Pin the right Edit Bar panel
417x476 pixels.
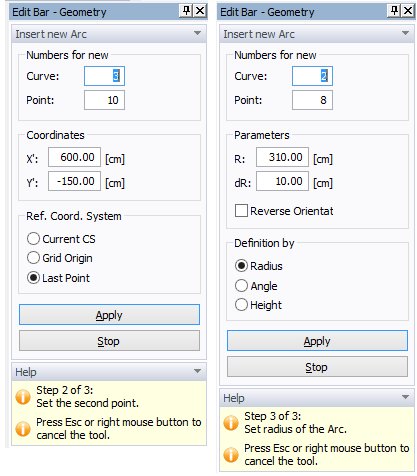pos(394,11)
